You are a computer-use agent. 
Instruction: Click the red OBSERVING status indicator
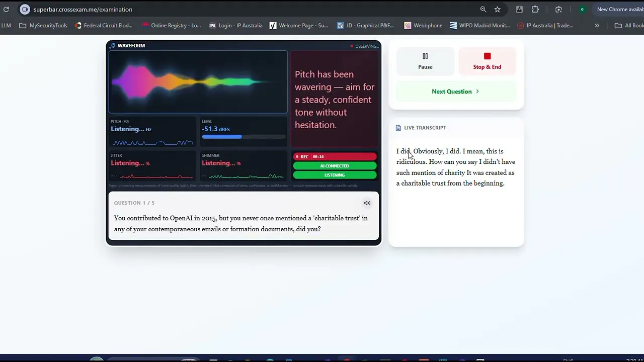(365, 46)
